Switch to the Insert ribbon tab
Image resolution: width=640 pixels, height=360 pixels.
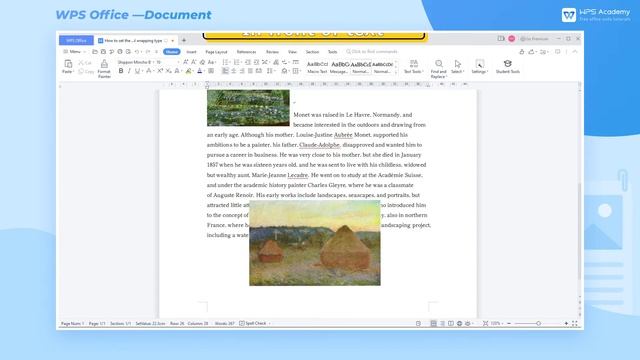[x=191, y=52]
